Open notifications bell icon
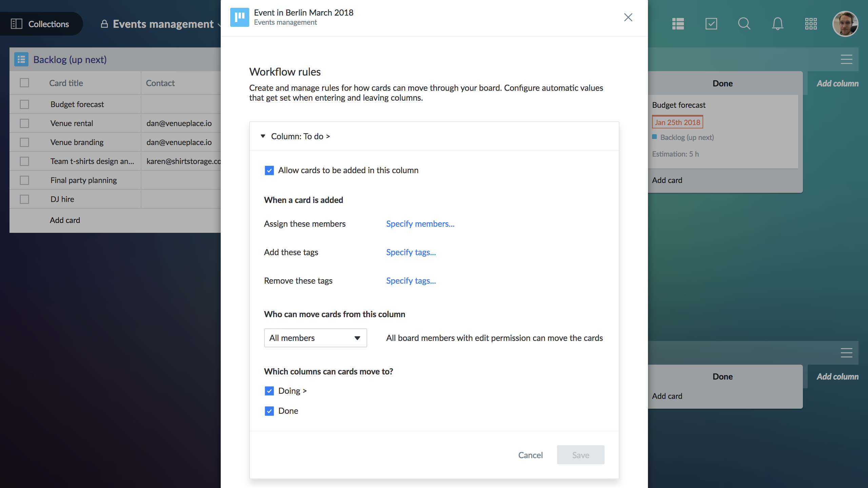 [777, 24]
